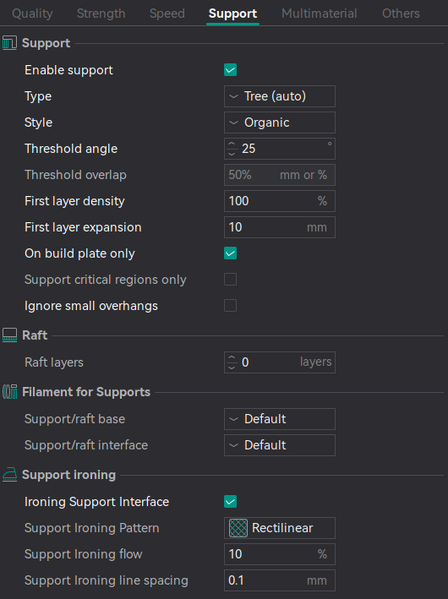Click the Threshold angle value field

[280, 149]
